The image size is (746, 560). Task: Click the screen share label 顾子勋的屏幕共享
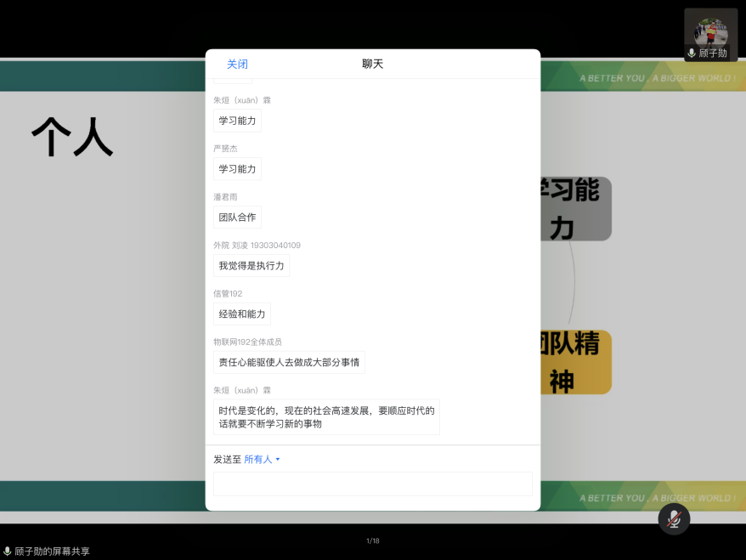[x=51, y=550]
